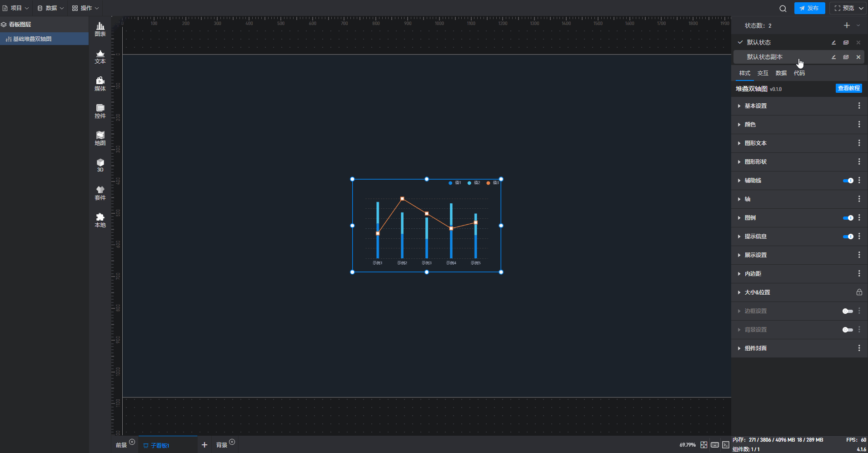
Task: Turn off the 图例 legend toggle
Action: pos(848,218)
